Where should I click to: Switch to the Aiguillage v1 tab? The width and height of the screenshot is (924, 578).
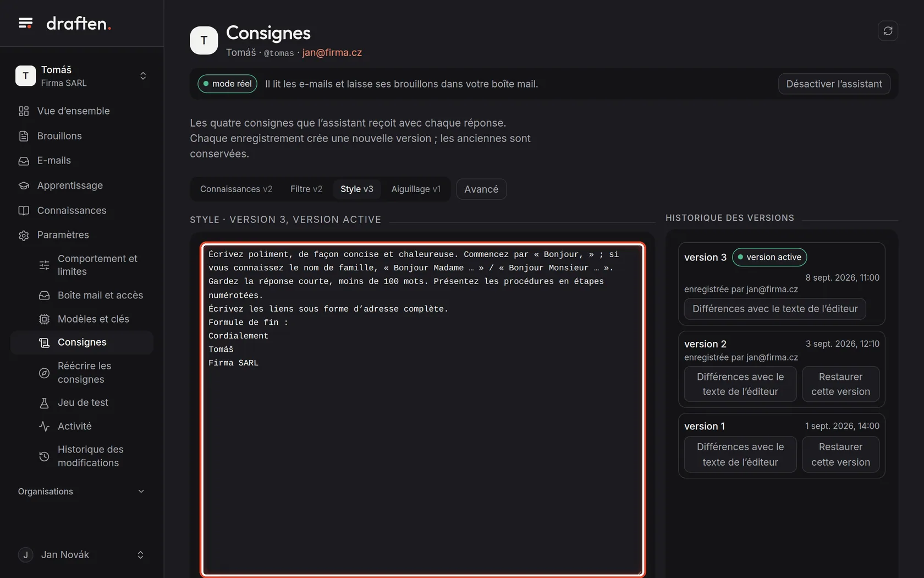(416, 189)
